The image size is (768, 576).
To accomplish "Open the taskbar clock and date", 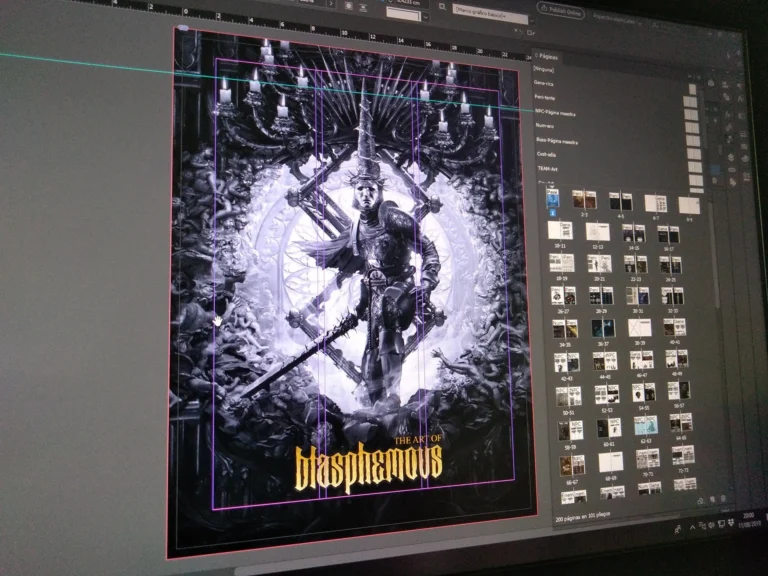I will (748, 520).
